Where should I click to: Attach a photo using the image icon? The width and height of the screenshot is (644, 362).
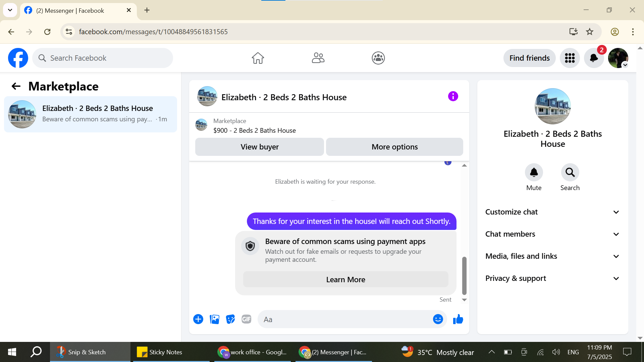(x=214, y=319)
